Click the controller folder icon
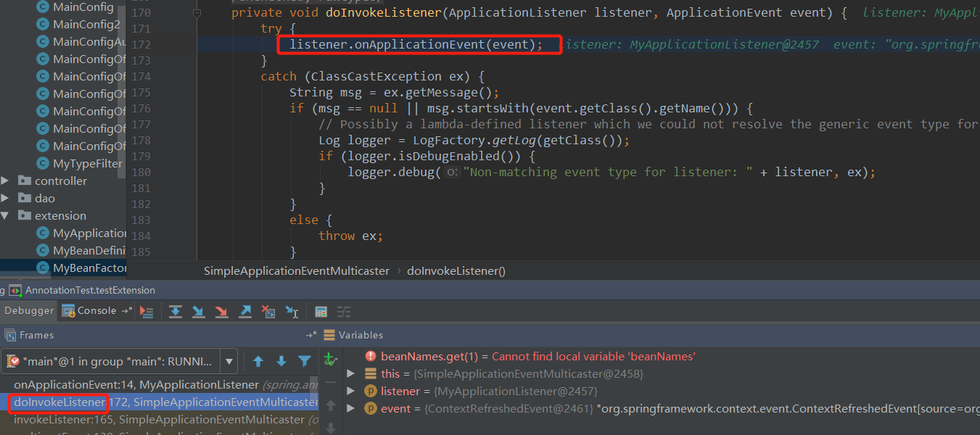 [25, 181]
